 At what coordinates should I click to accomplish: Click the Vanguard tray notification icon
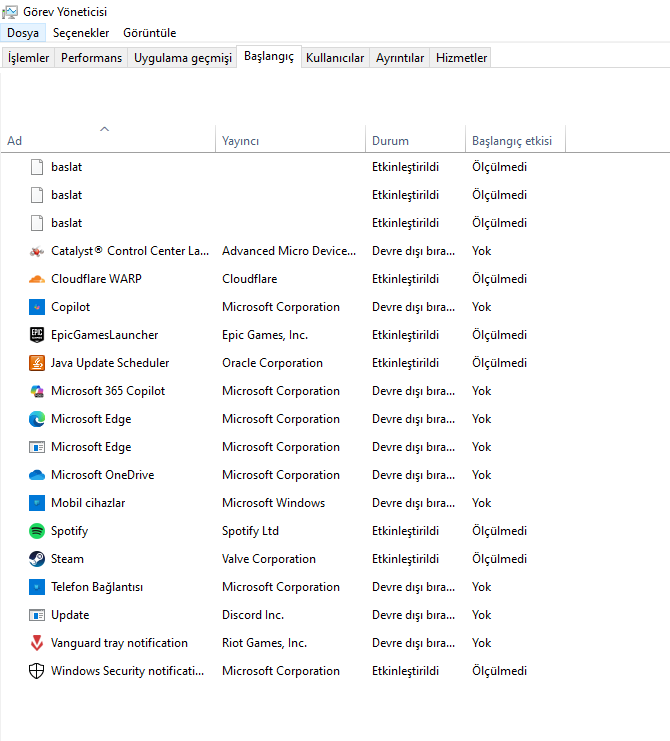(37, 643)
